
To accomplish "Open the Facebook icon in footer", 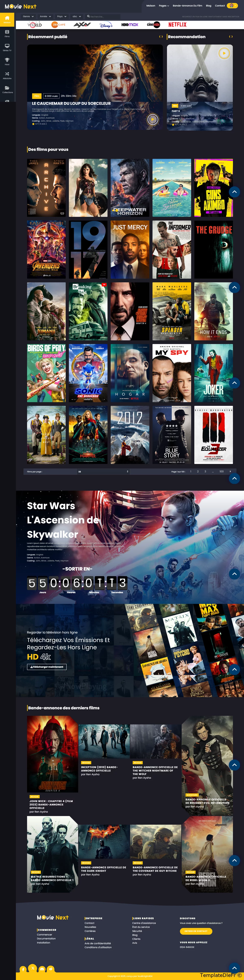I will [23, 969].
